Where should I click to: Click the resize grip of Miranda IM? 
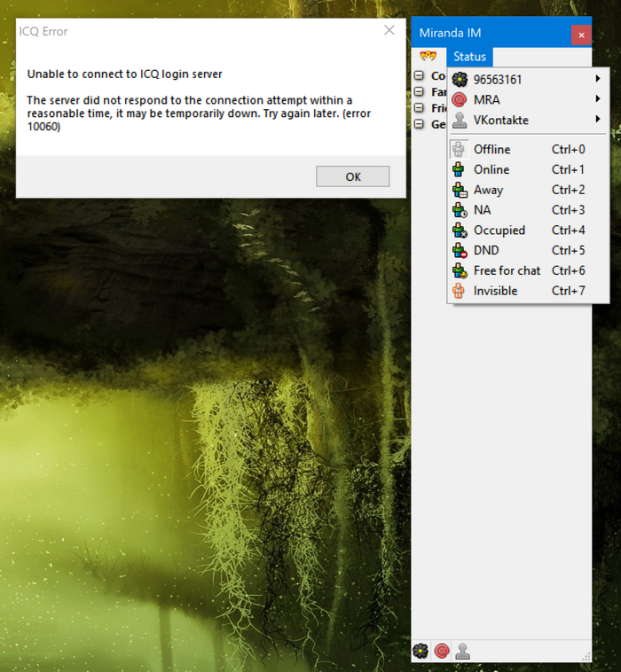pyautogui.click(x=586, y=657)
